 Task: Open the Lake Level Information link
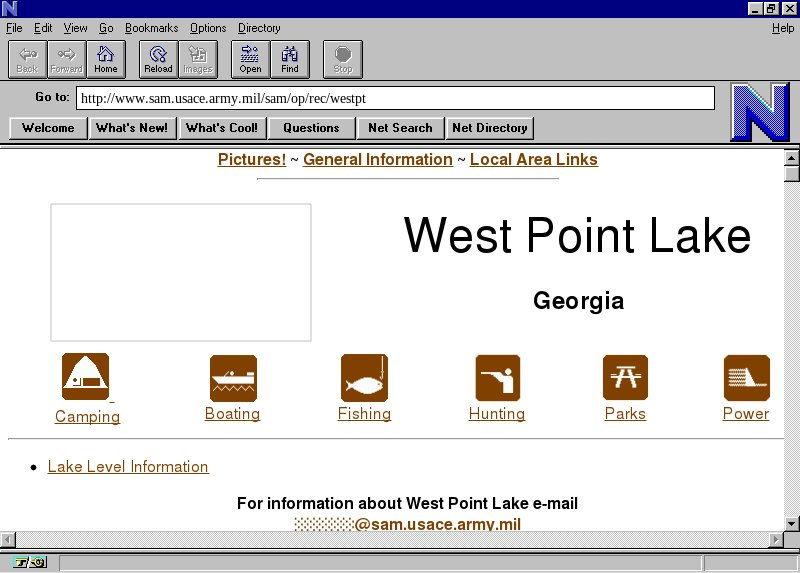point(128,467)
